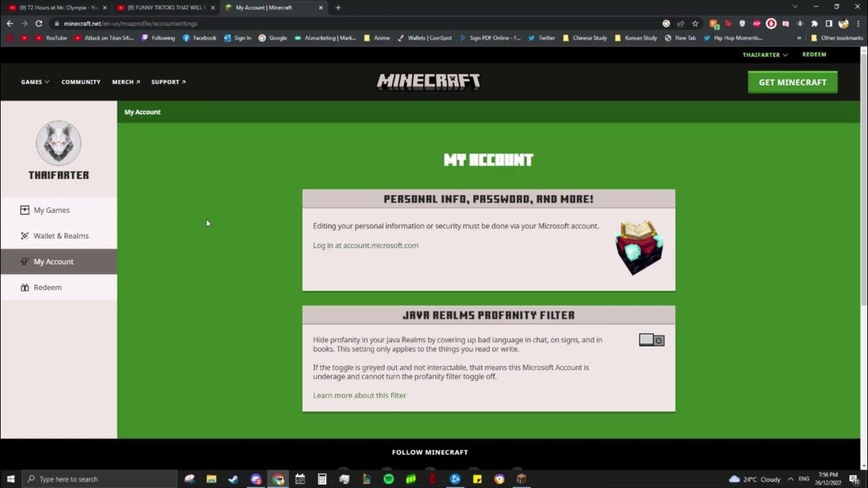This screenshot has height=488, width=868.
Task: Show hidden bookmarks overflow chevron
Action: coord(799,38)
